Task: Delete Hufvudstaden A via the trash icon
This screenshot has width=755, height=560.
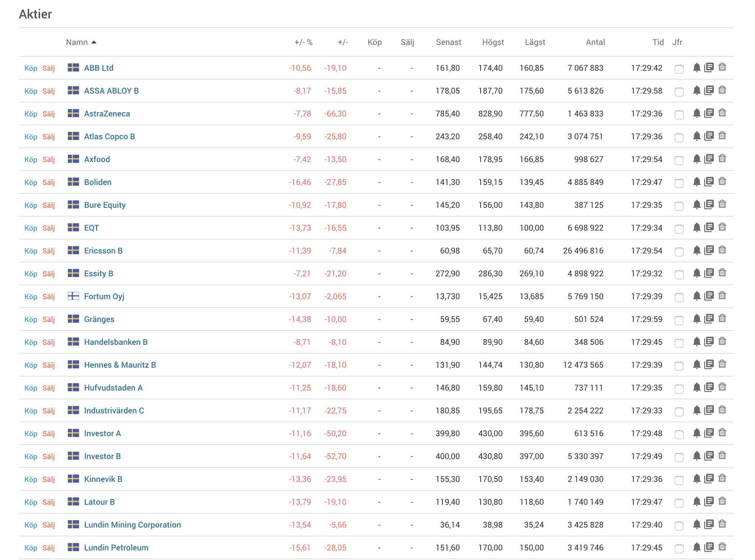Action: (x=722, y=387)
